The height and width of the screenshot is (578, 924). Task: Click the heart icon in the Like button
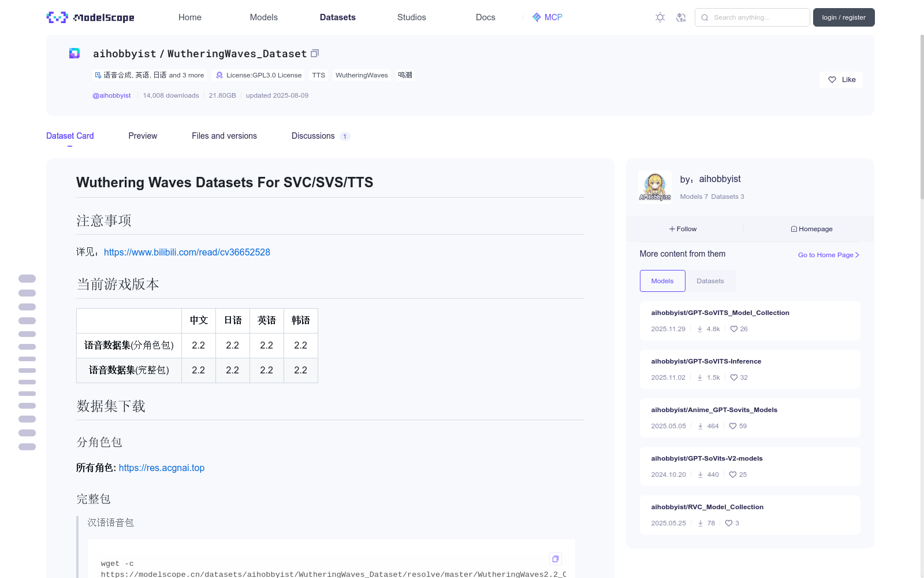tap(832, 80)
